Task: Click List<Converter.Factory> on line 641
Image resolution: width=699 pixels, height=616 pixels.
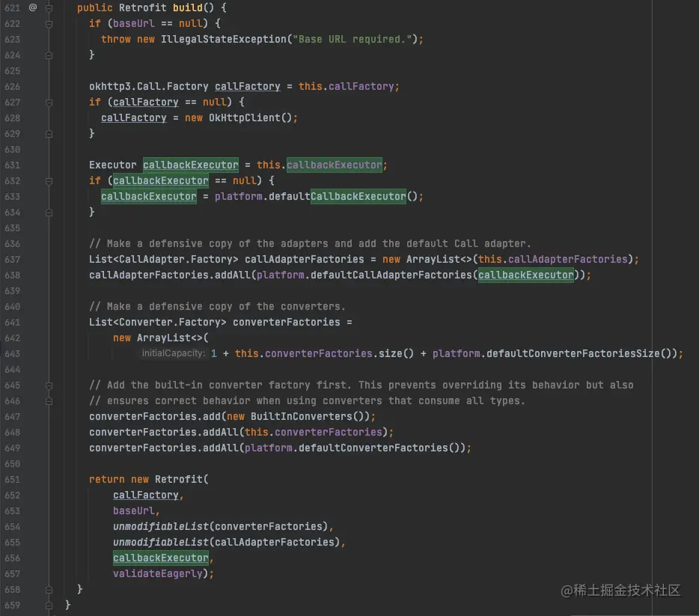Action: (158, 322)
